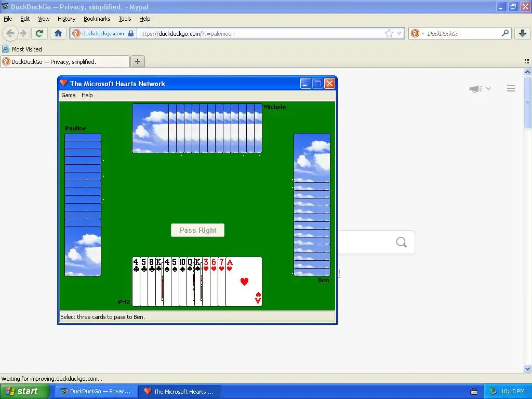The image size is (532, 399).
Task: Select the 10 of spades card
Action: coord(182,282)
